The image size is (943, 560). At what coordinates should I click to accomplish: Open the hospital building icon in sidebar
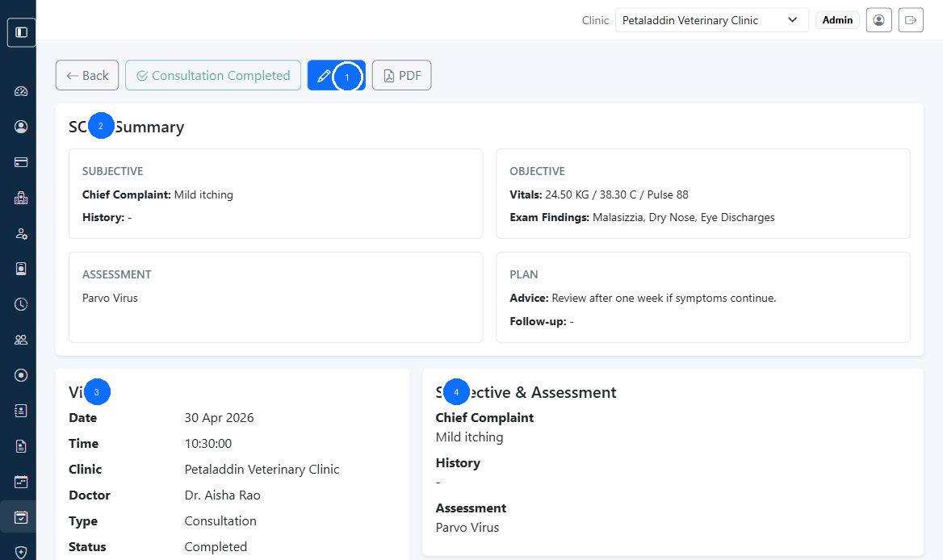[x=21, y=198]
